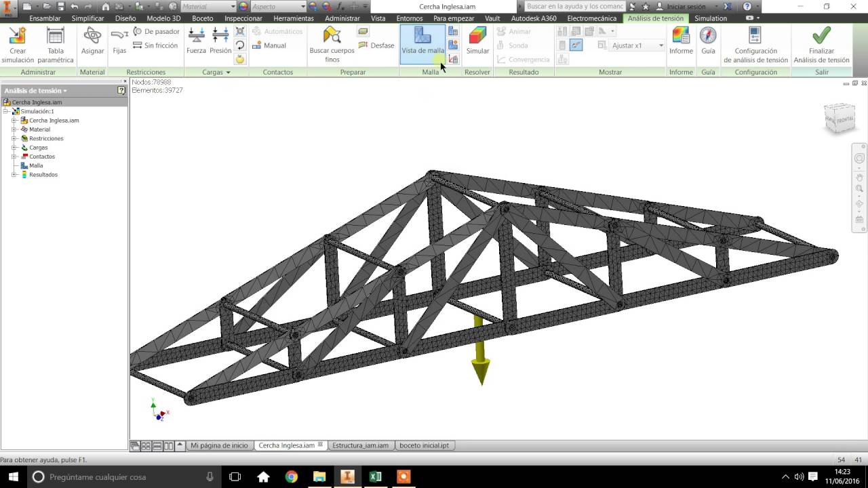Run the Simular command
This screenshot has height=488, width=868.
(477, 42)
